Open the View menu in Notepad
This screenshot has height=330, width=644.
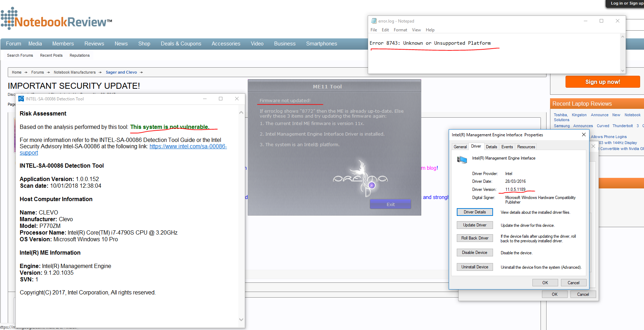(x=416, y=30)
